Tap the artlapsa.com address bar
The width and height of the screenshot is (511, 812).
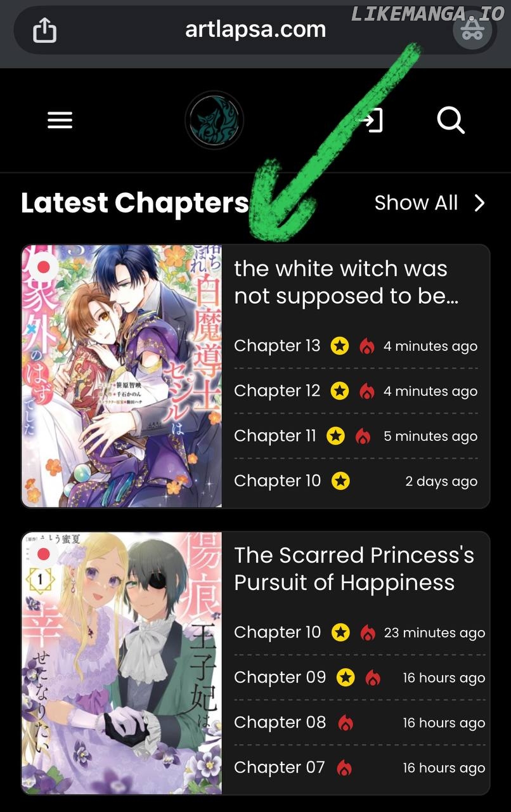pyautogui.click(x=256, y=30)
